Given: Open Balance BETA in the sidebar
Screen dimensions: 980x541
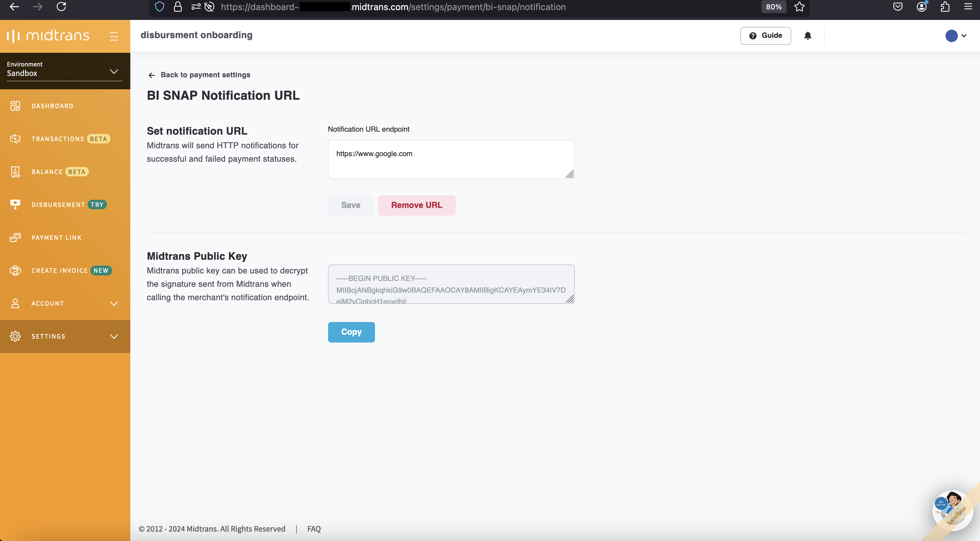Looking at the screenshot, I should (x=65, y=171).
